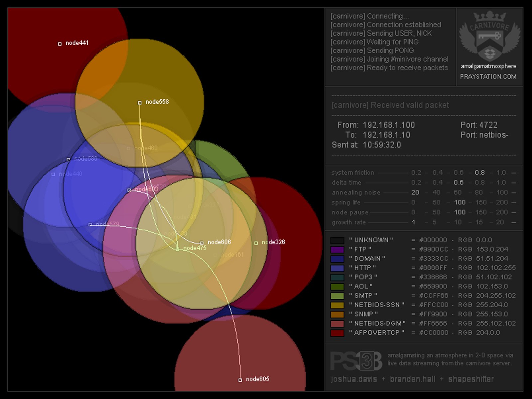Viewport: 532px width, 399px height.
Task: Click the NETBIOS-DGM color swatch
Action: [x=337, y=324]
